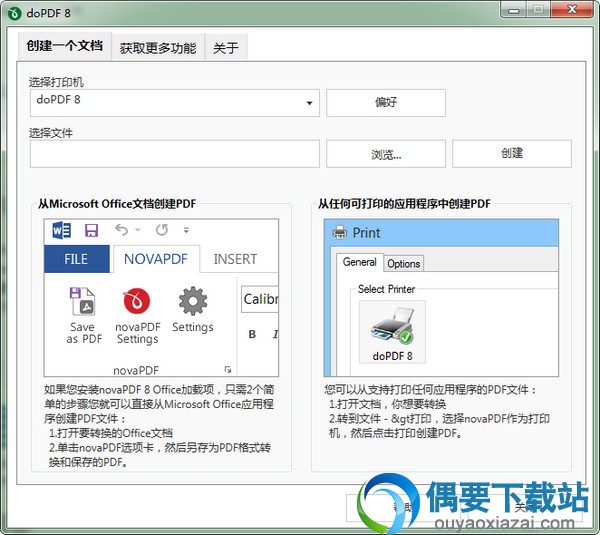Click the Select Printer label
Screen dimensions: 600x535
386,289
